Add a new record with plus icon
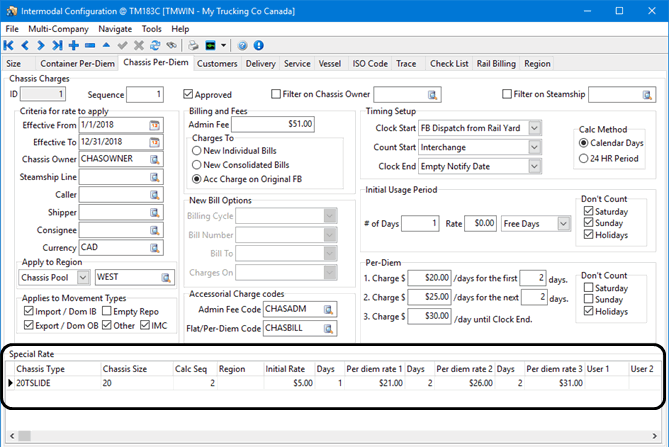669x447 pixels. click(74, 46)
